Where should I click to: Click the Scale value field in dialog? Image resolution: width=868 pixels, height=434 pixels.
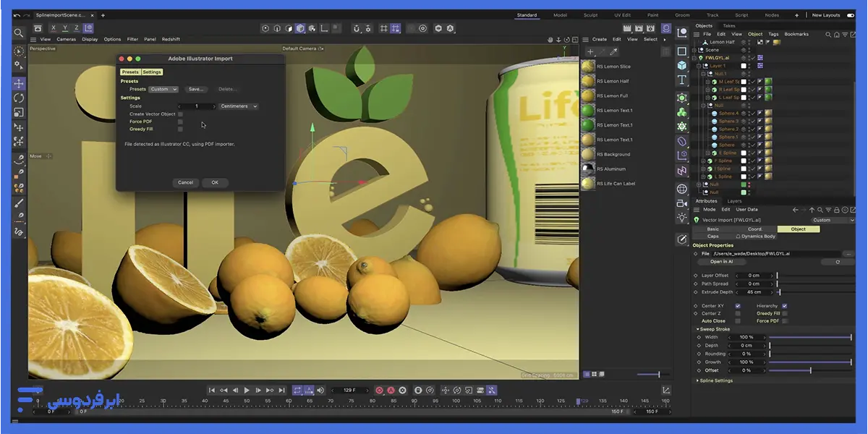(x=197, y=106)
